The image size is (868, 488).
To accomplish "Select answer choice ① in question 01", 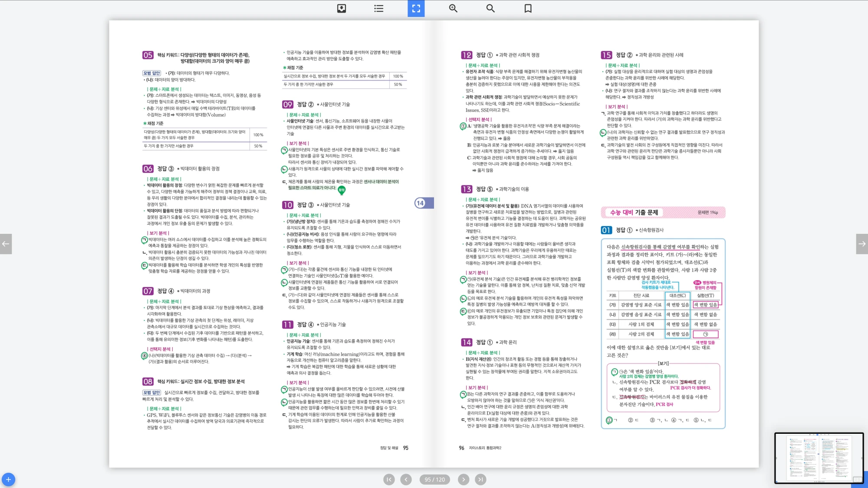I will (x=609, y=420).
